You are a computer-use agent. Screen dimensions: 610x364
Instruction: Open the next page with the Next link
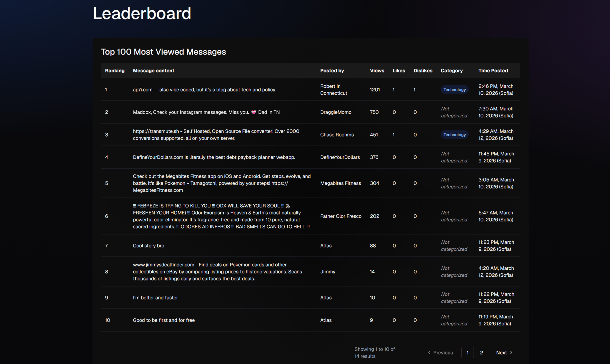coord(501,352)
